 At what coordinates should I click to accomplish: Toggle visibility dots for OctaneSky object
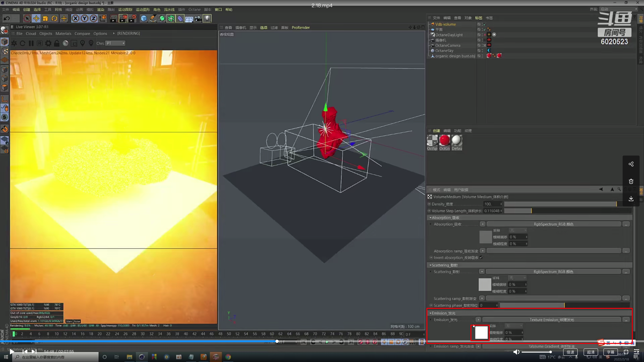tap(482, 51)
